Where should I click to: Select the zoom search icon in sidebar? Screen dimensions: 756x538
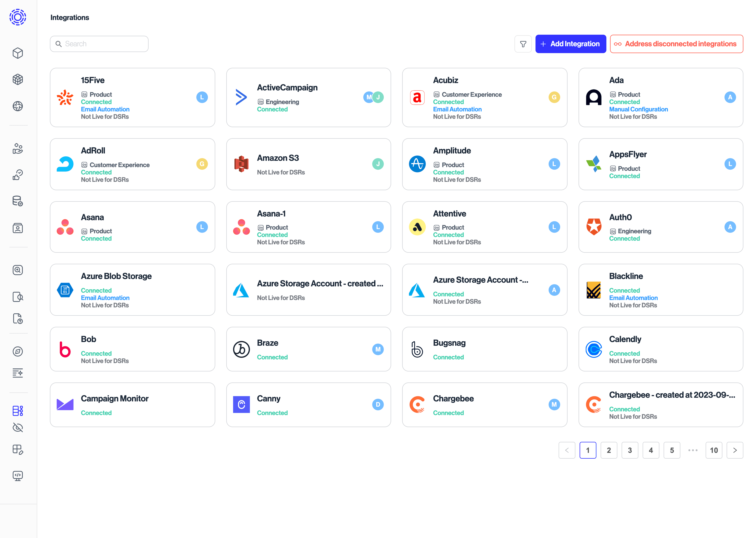click(x=18, y=270)
